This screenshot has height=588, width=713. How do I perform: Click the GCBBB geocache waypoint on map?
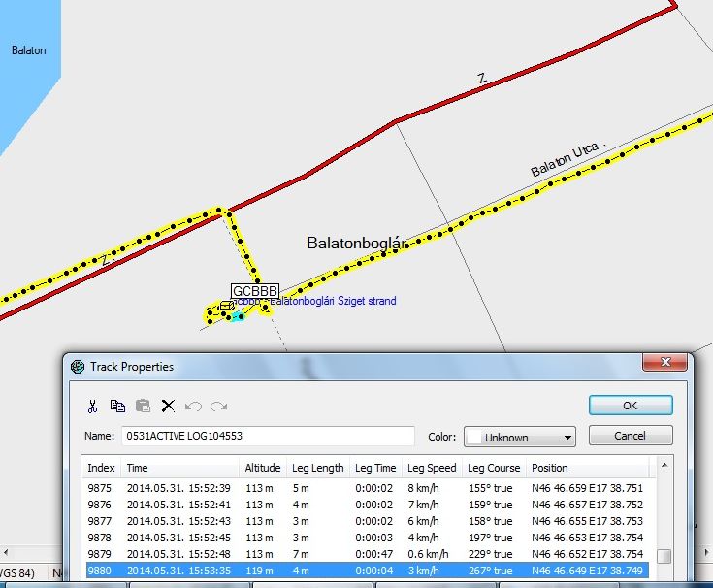click(x=254, y=291)
